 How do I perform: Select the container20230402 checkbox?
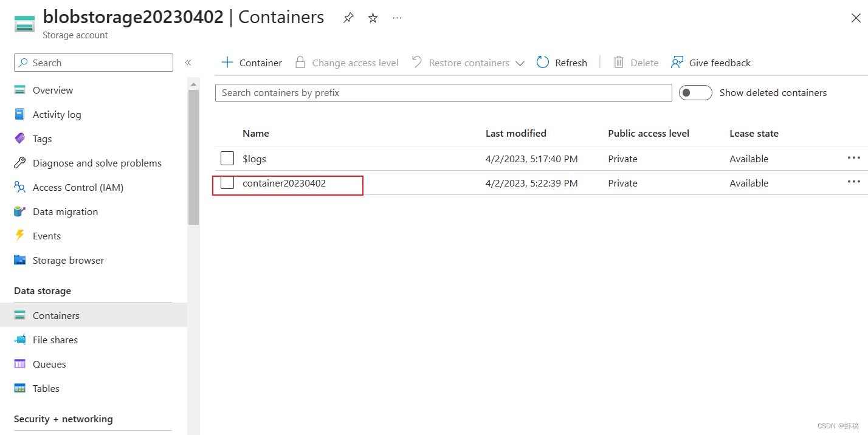(x=227, y=182)
